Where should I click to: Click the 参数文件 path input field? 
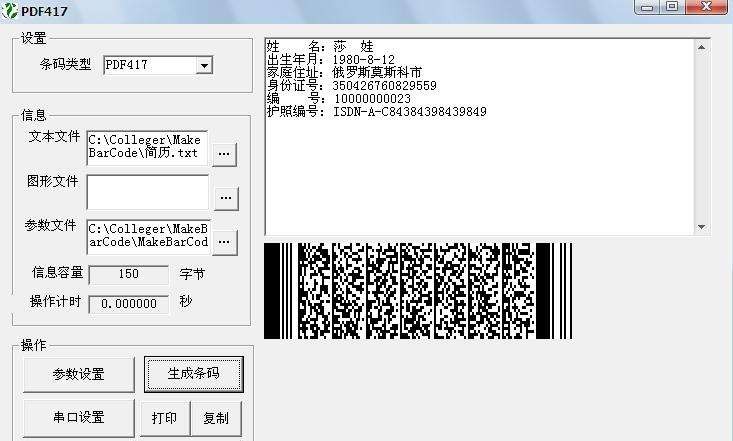[149, 237]
